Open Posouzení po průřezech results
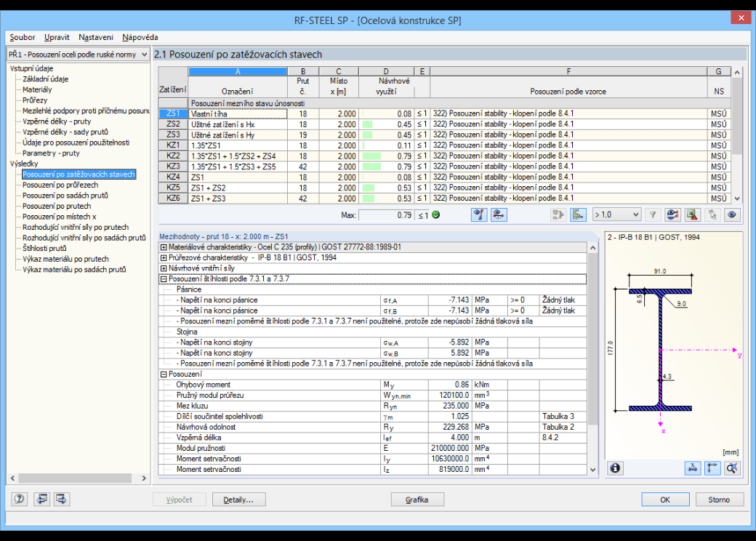The width and height of the screenshot is (756, 541). [x=60, y=185]
